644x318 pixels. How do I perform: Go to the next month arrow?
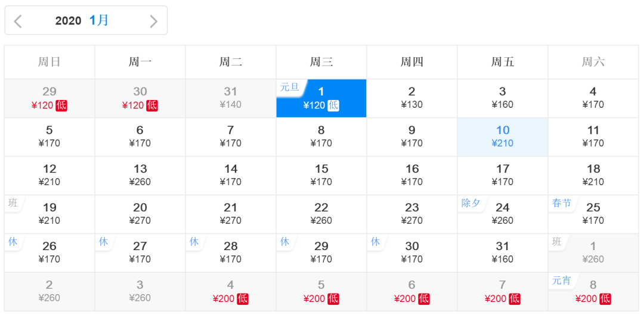click(x=153, y=21)
